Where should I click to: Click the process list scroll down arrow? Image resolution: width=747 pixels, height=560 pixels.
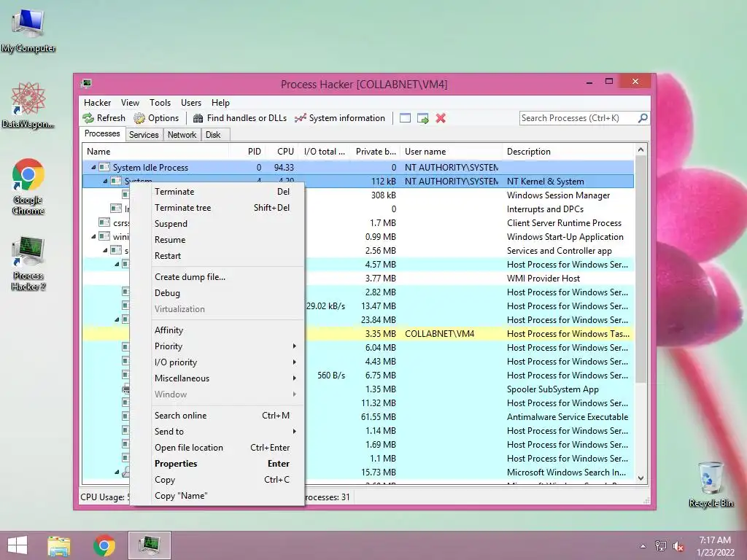640,478
